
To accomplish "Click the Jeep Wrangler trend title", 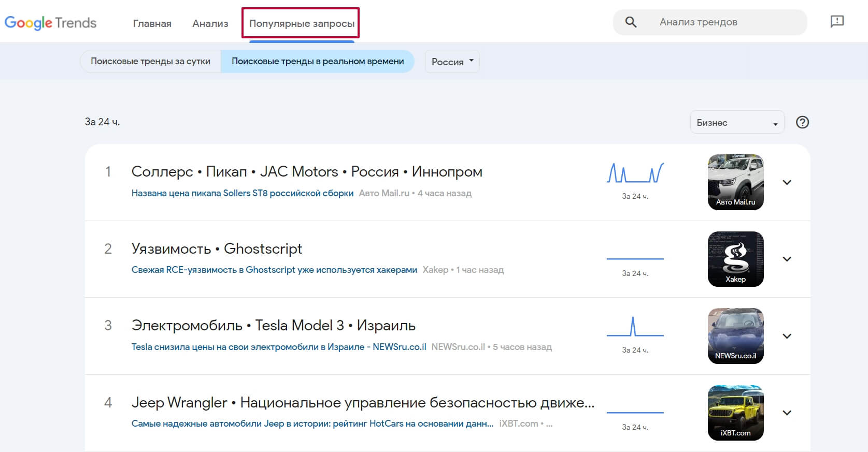I will coord(363,402).
